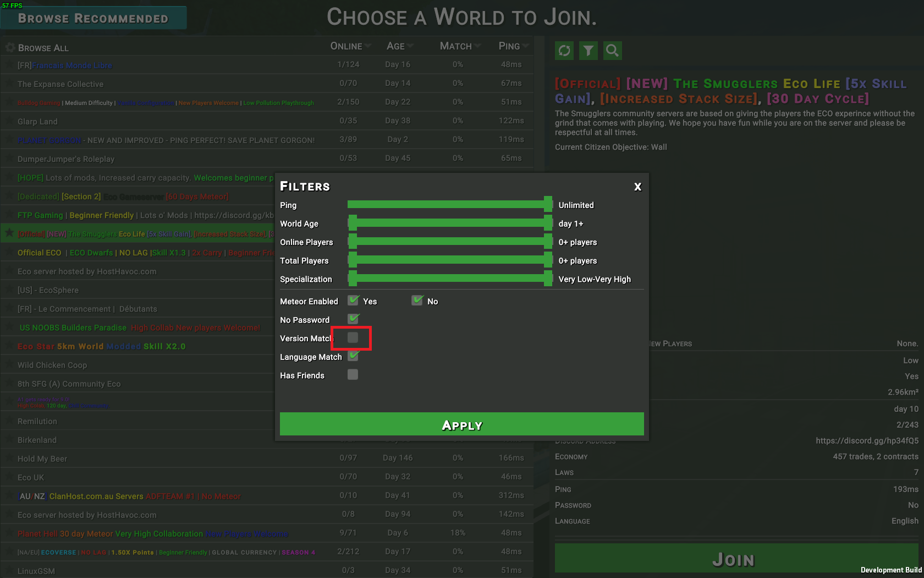Click the favorite star on Smugglers Eco Life row
This screenshot has width=924, height=578.
click(9, 233)
